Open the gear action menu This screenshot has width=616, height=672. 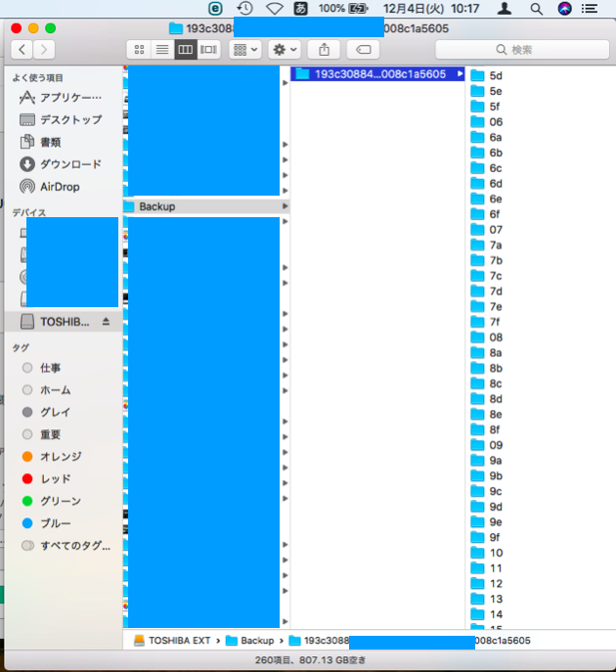tap(285, 50)
